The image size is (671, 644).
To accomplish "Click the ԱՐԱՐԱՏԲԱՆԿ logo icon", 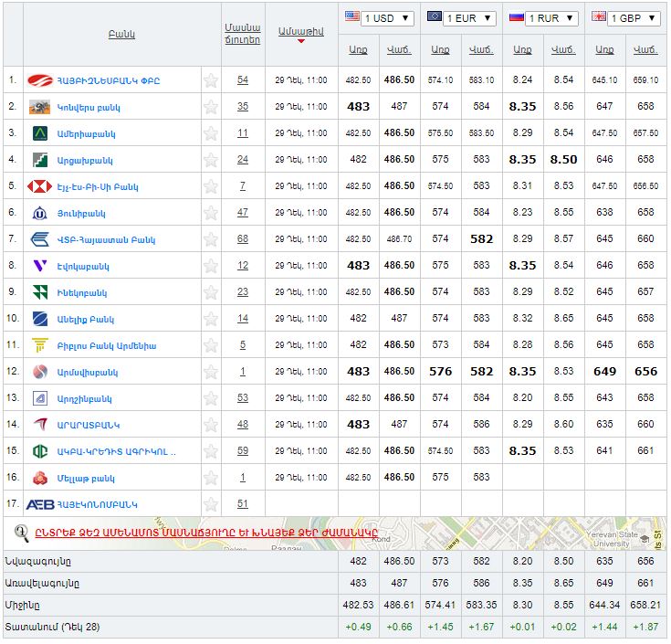I will click(40, 425).
